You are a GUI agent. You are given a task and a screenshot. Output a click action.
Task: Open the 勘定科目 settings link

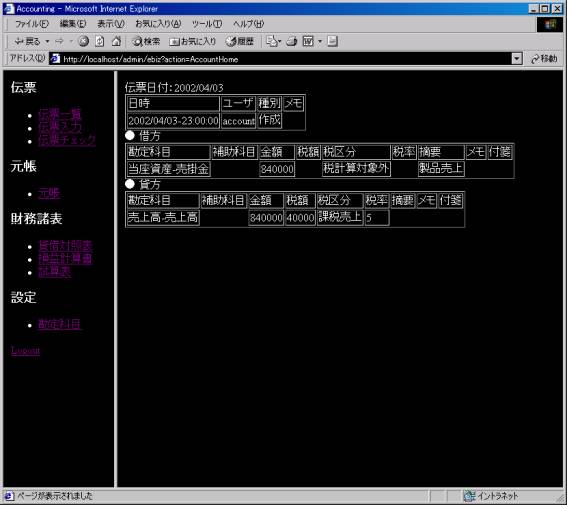click(x=60, y=324)
